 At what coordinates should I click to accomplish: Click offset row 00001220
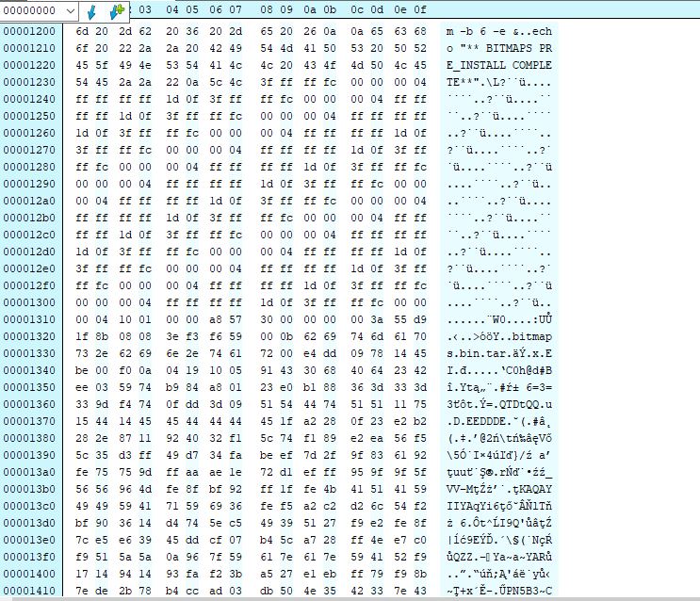pos(29,65)
